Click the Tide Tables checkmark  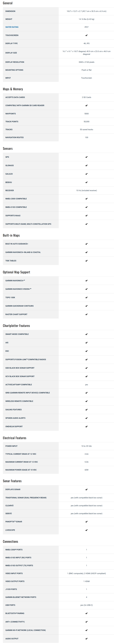click(86, 261)
